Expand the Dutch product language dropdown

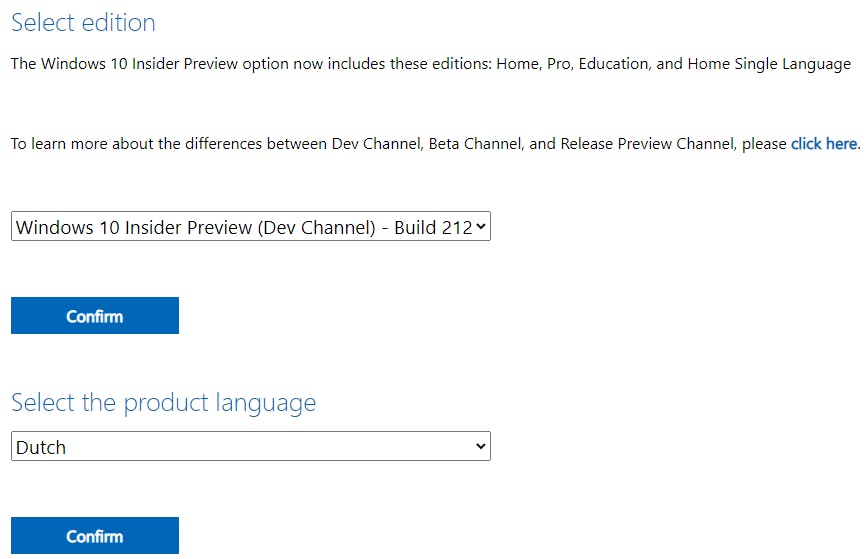tap(250, 447)
